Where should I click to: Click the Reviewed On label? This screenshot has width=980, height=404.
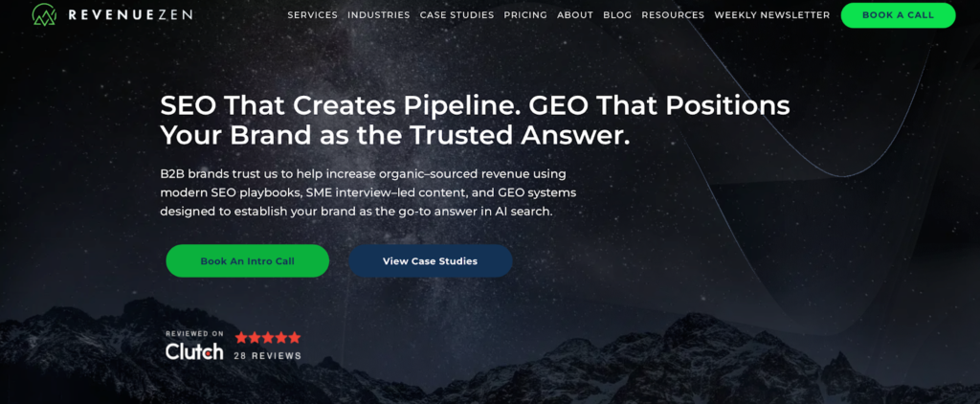tap(194, 334)
